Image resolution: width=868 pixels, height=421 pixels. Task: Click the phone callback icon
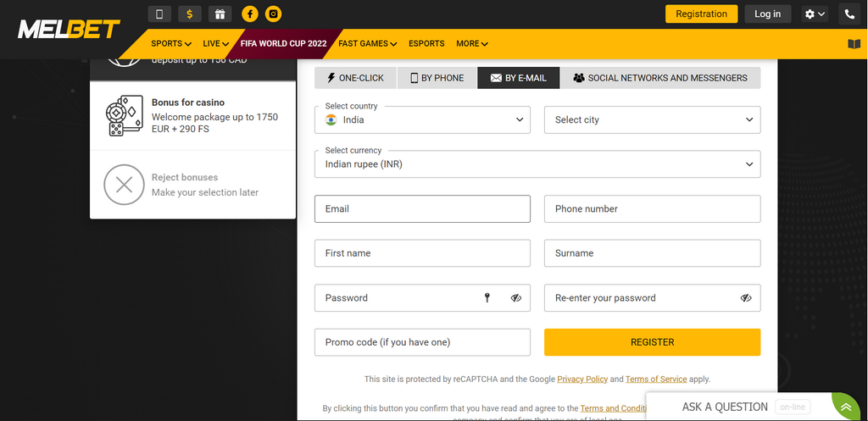[849, 14]
